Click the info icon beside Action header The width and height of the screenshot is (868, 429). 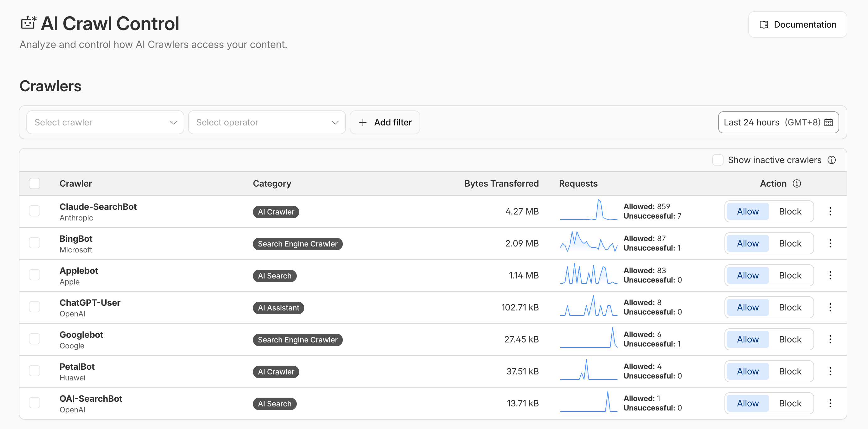tap(797, 183)
